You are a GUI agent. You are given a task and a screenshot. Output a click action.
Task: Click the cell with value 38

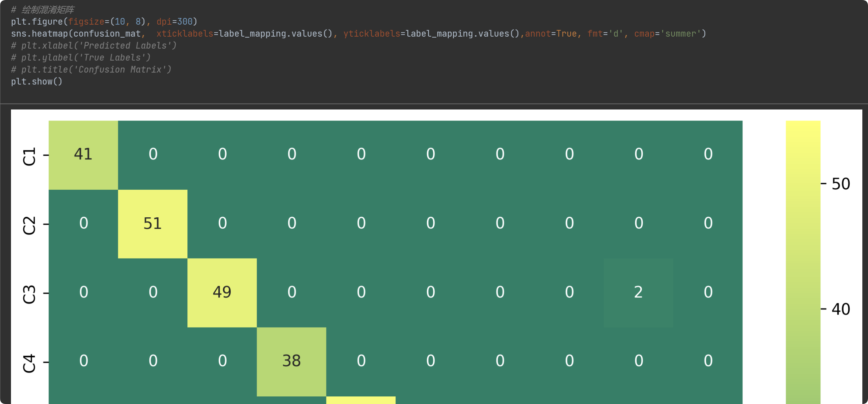292,361
